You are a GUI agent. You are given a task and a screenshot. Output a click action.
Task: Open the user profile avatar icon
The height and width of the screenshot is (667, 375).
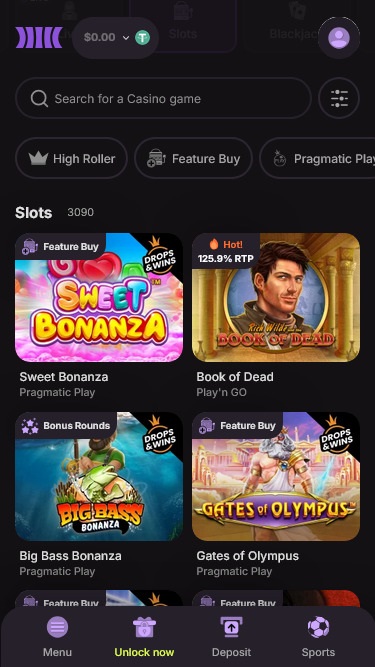point(339,37)
